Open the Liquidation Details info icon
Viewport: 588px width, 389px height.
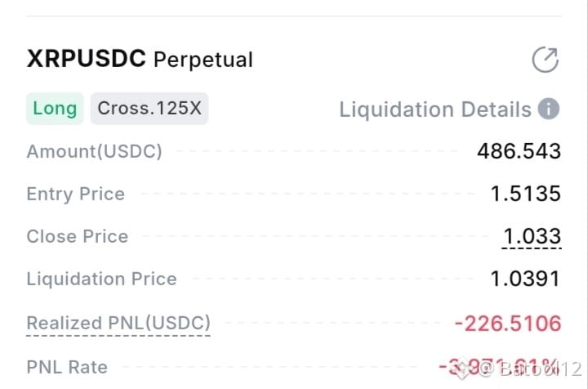click(x=549, y=109)
